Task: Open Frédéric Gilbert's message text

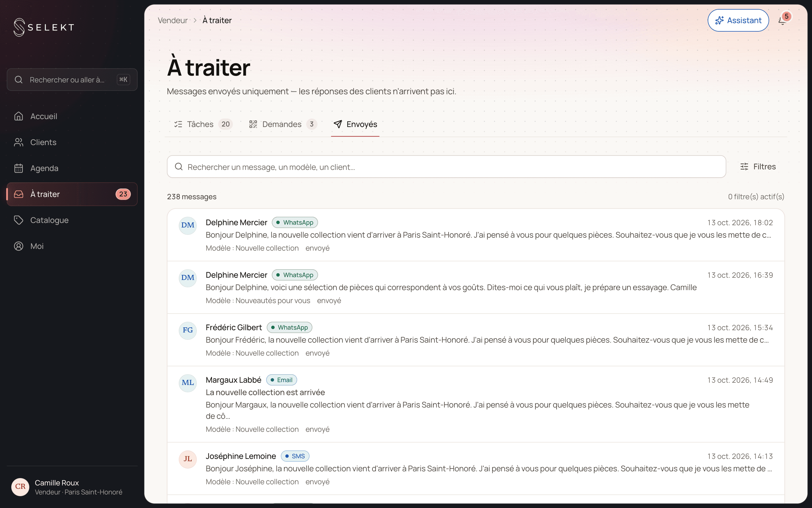Action: click(487, 340)
